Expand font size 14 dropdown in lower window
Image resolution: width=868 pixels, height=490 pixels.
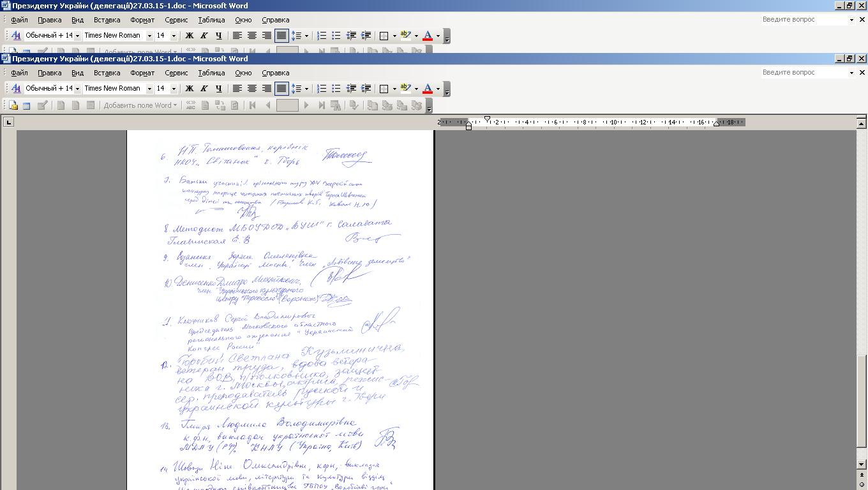[173, 89]
